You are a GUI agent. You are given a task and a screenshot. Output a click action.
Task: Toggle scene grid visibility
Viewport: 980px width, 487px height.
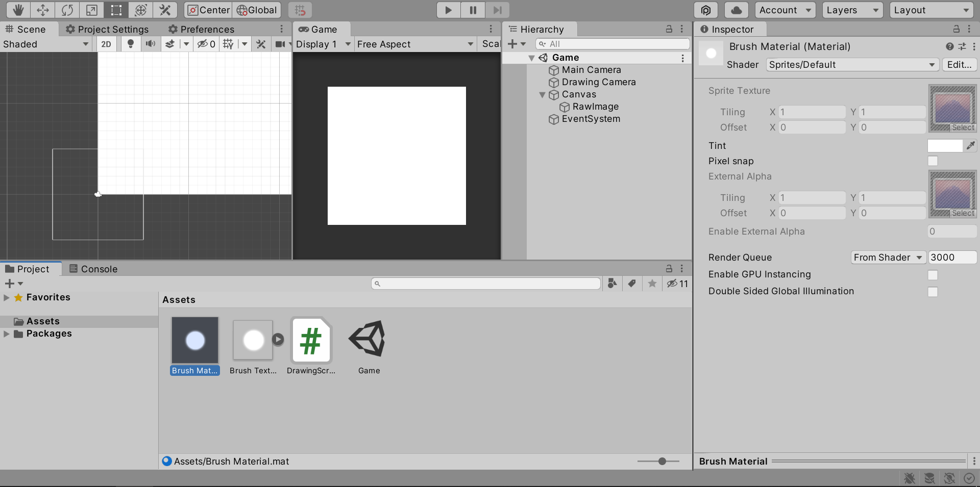tap(228, 44)
